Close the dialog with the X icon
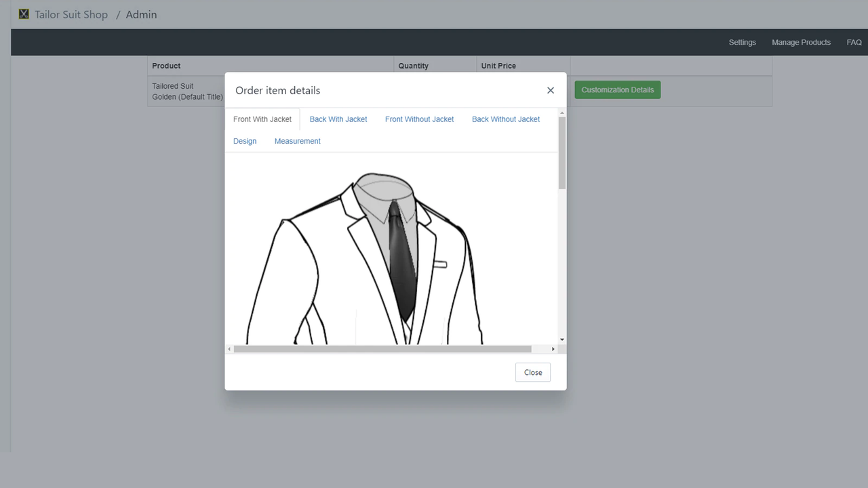 click(551, 90)
